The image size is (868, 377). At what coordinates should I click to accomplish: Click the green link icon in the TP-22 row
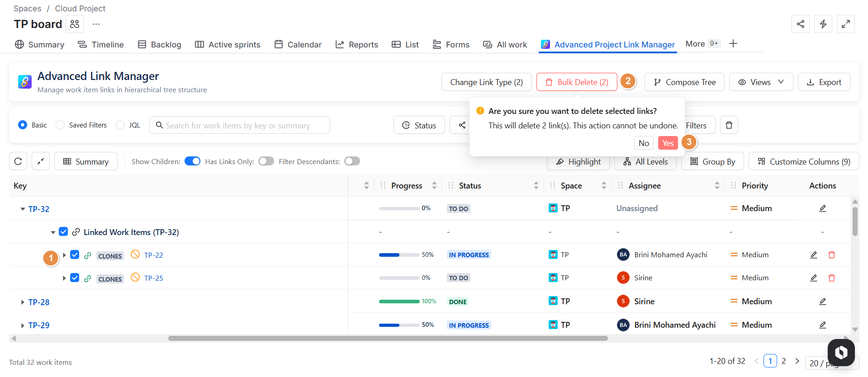88,255
